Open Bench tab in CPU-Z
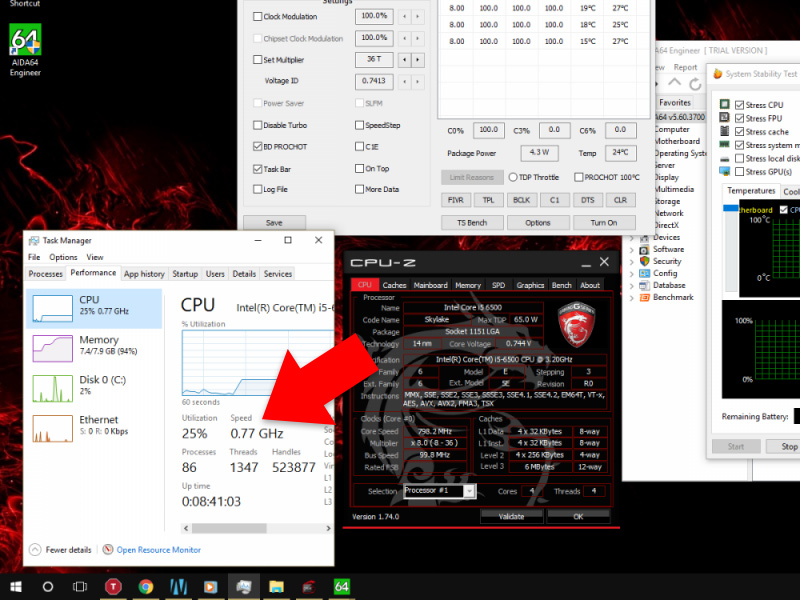Image resolution: width=800 pixels, height=600 pixels. point(562,285)
